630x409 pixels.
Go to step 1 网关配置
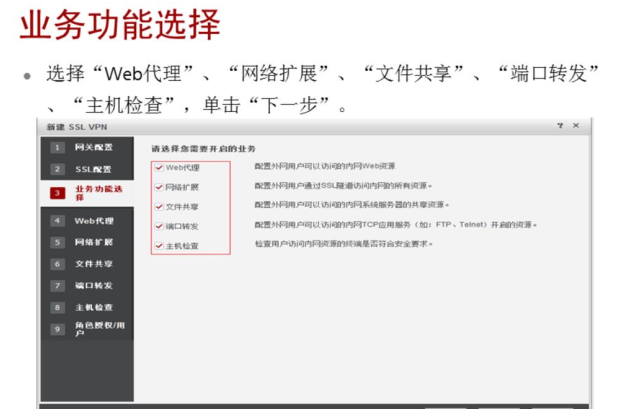click(x=87, y=147)
